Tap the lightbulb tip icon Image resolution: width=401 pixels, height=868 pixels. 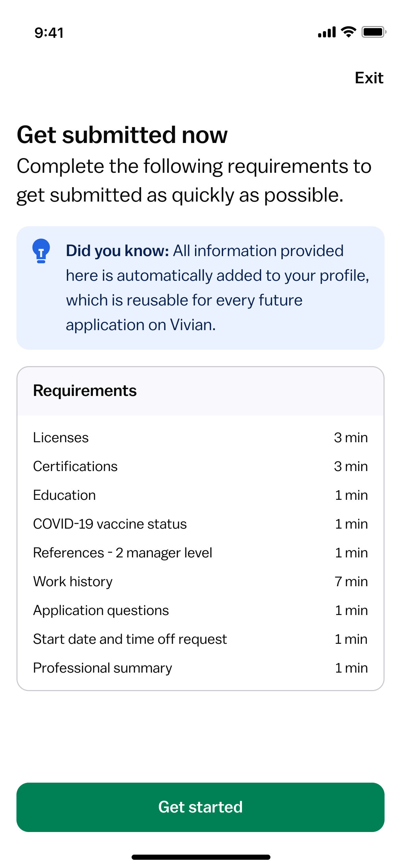click(41, 251)
